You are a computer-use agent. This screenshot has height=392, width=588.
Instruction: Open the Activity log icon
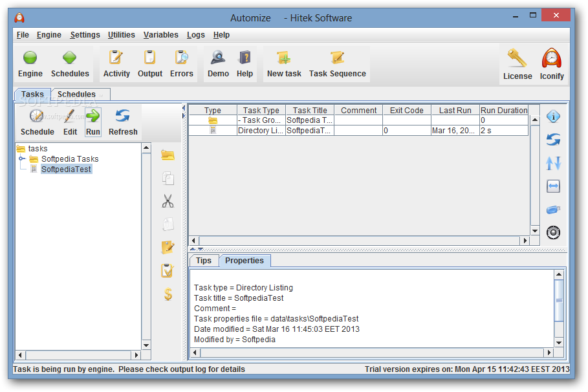tap(116, 58)
